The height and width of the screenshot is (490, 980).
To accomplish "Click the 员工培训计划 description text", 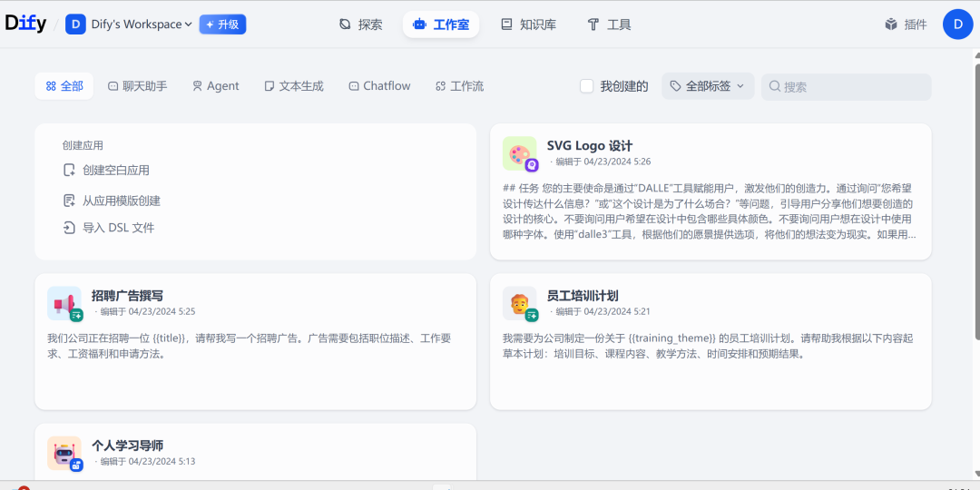I will (708, 347).
